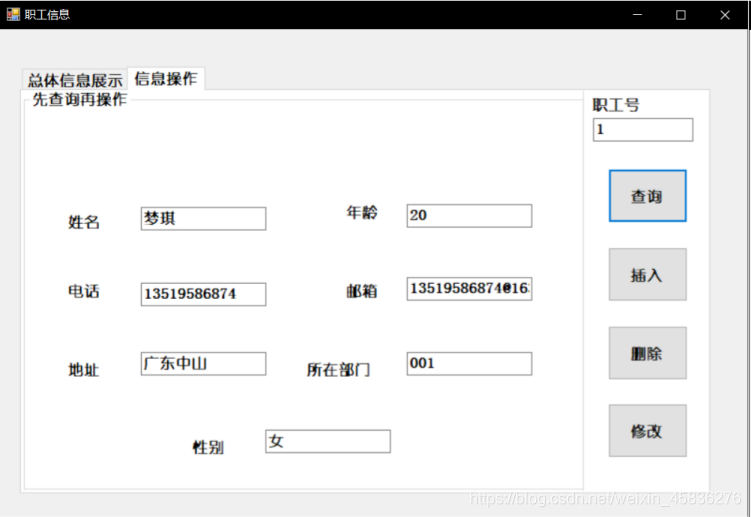
Task: Click the 地址 label
Action: 84,370
